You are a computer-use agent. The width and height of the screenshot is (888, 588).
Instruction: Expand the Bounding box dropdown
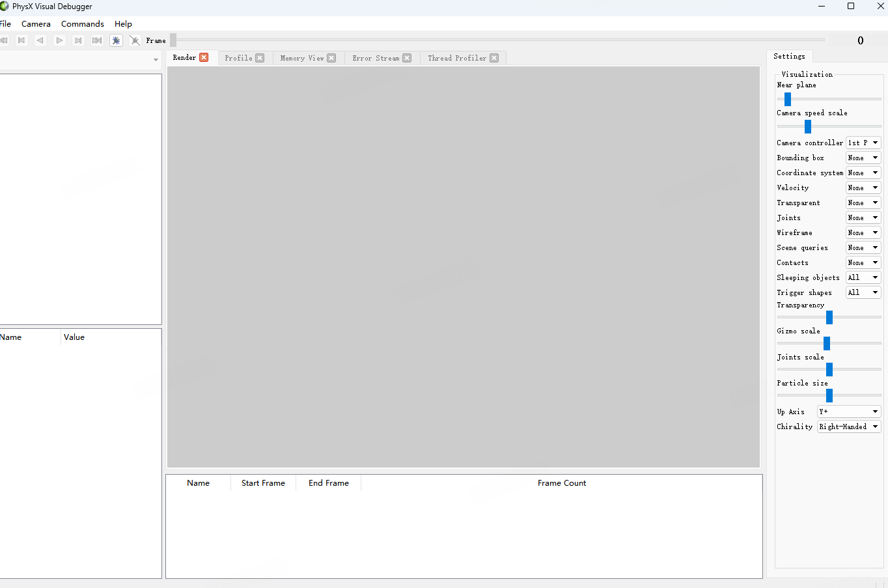[863, 158]
